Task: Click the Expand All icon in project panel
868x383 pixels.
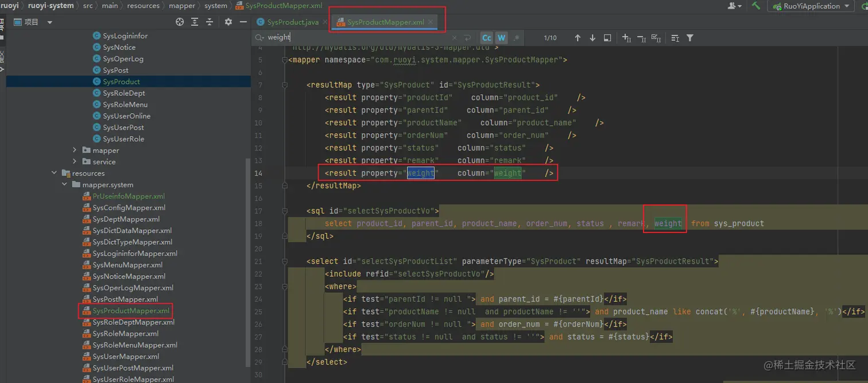Action: pyautogui.click(x=195, y=22)
